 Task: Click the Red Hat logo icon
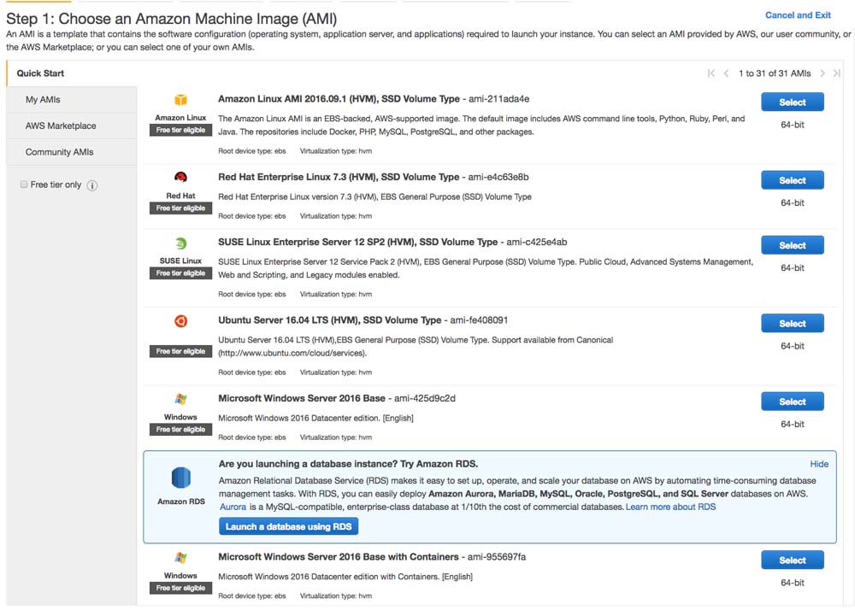181,178
